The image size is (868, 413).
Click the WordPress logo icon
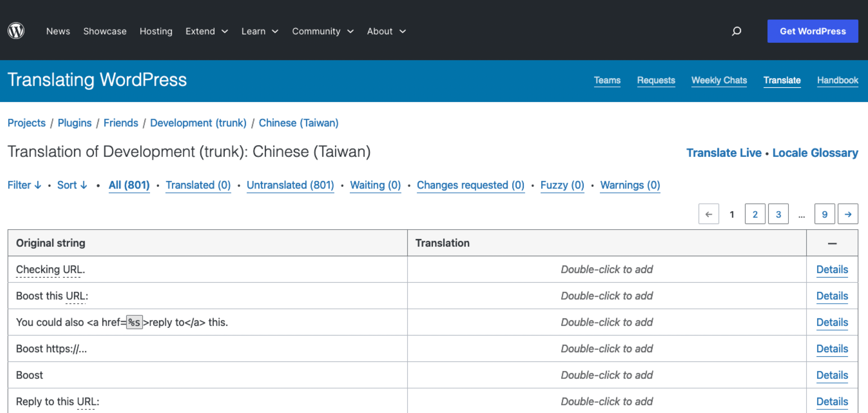click(x=16, y=31)
